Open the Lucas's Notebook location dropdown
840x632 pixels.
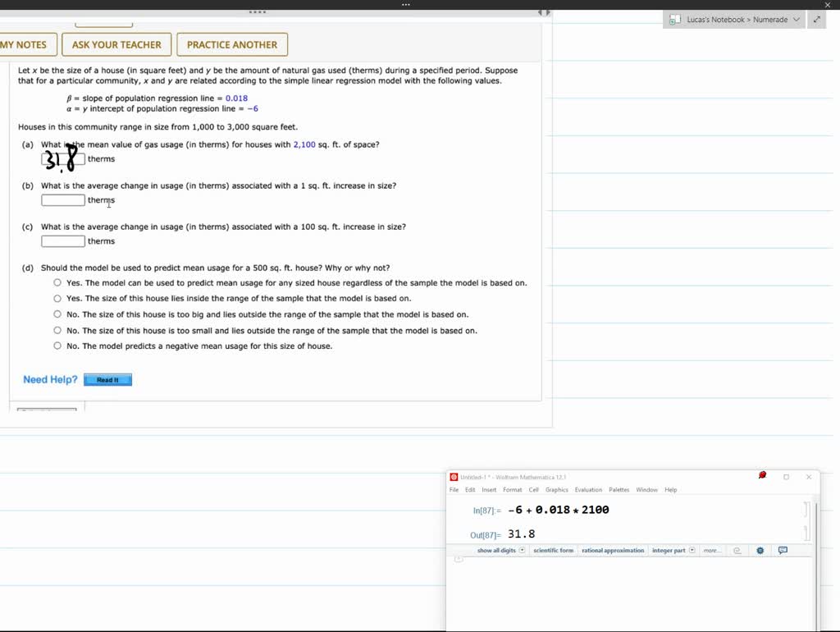click(796, 20)
